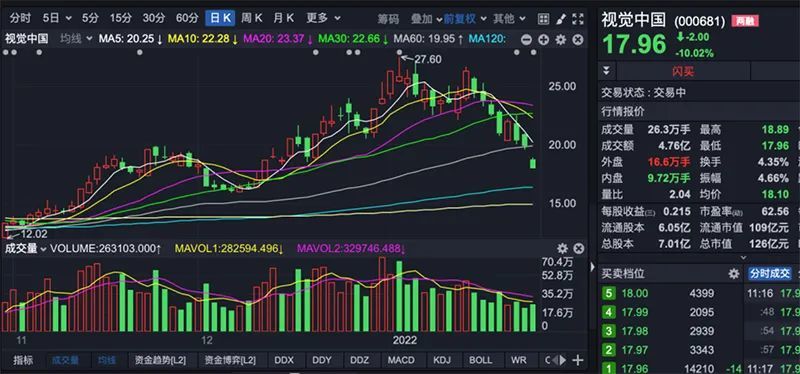Select the WR indicator button
800x374 pixels.
click(x=518, y=360)
